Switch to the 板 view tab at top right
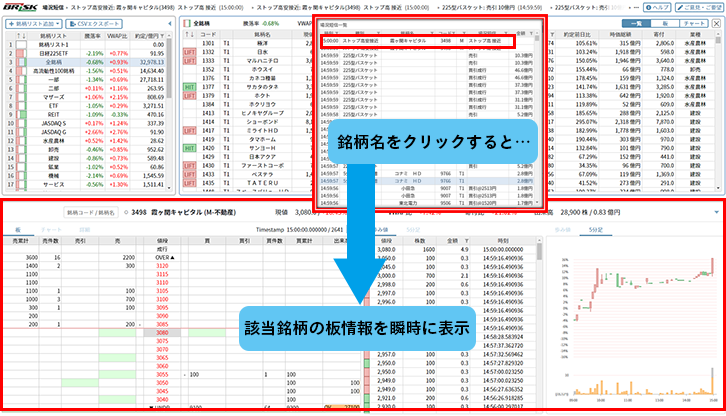Image resolution: width=726 pixels, height=416 pixels. 665,24
